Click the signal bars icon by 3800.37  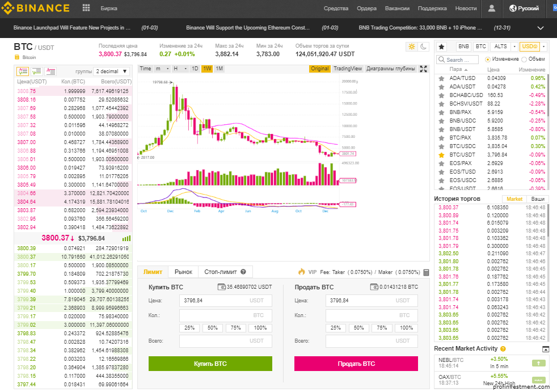click(126, 238)
